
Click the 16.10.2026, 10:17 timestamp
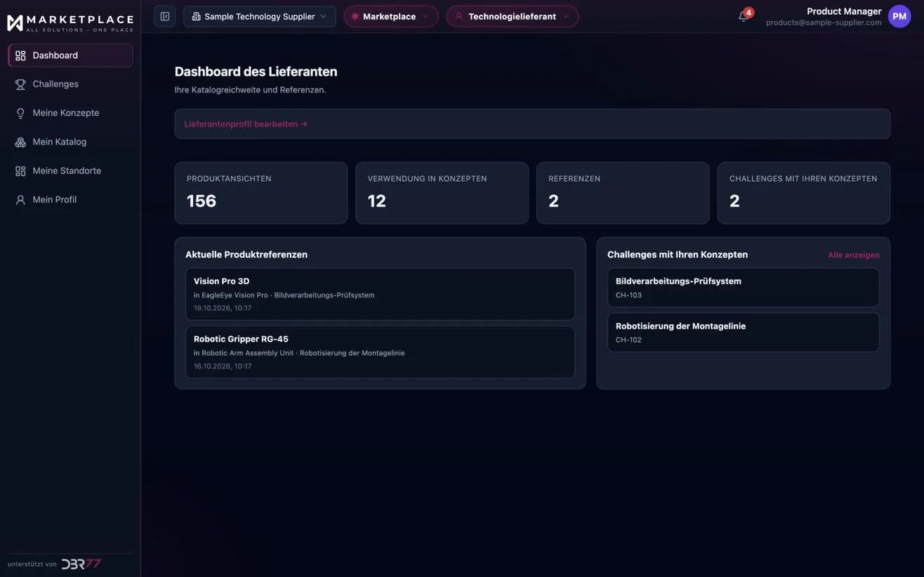223,366
